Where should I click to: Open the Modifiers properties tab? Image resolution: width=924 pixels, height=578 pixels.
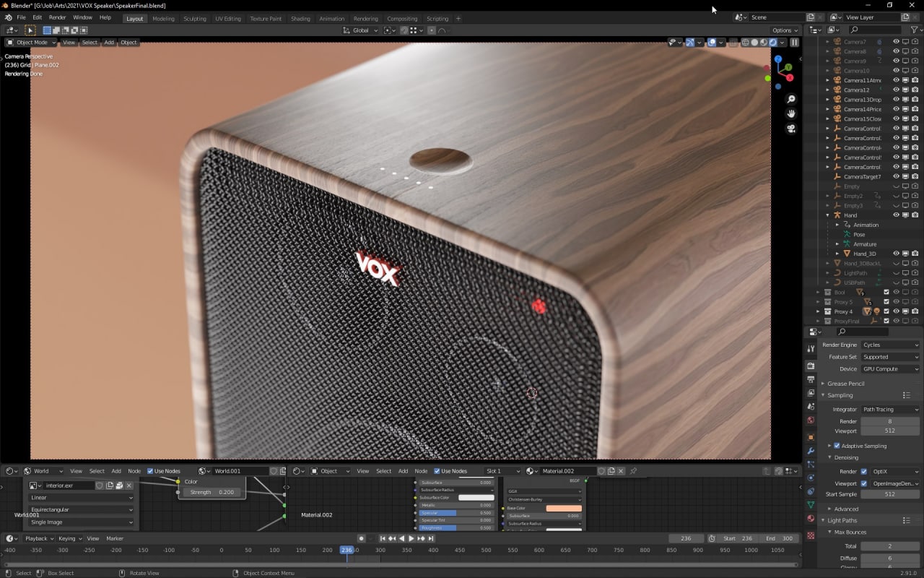[x=811, y=451]
